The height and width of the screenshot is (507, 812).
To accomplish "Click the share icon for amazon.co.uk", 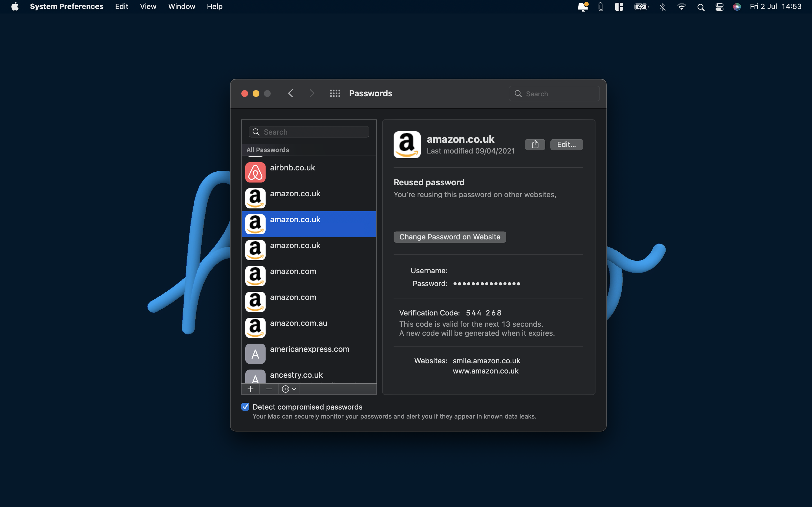I will (x=534, y=144).
